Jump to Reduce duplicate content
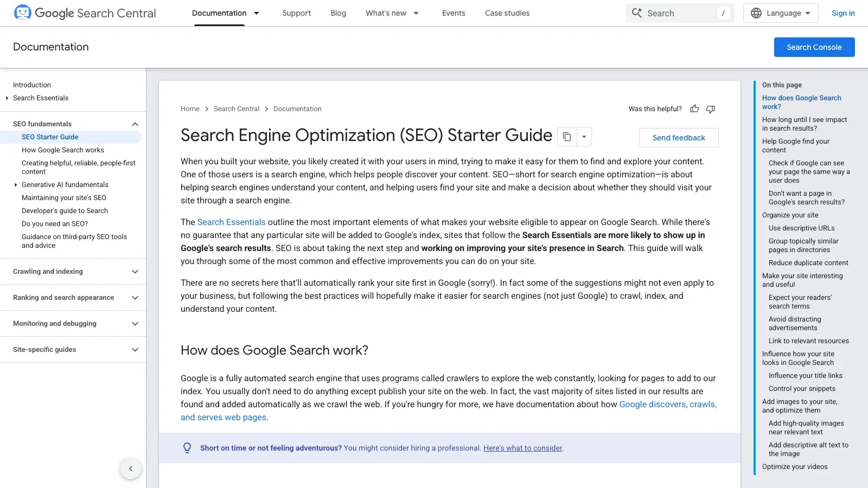 [x=808, y=263]
